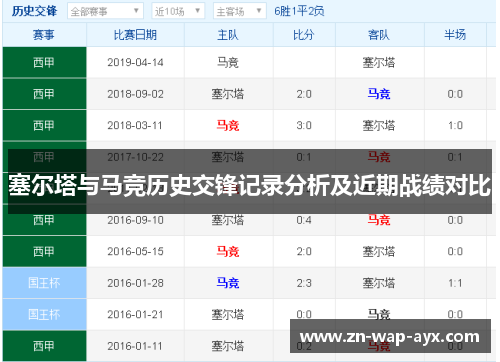Click away team 塞尔塔 in the 2018-03-11 row
Viewport: 500px width, 362px height.
pos(379,125)
